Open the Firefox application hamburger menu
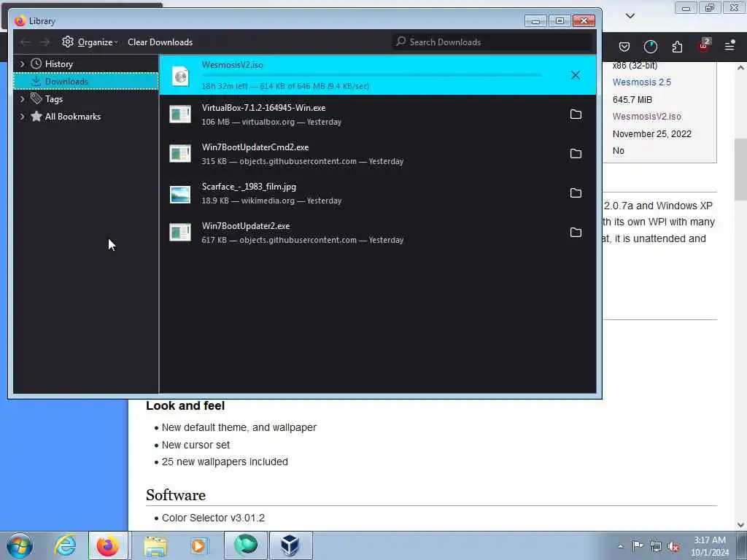This screenshot has height=560, width=747. (729, 46)
